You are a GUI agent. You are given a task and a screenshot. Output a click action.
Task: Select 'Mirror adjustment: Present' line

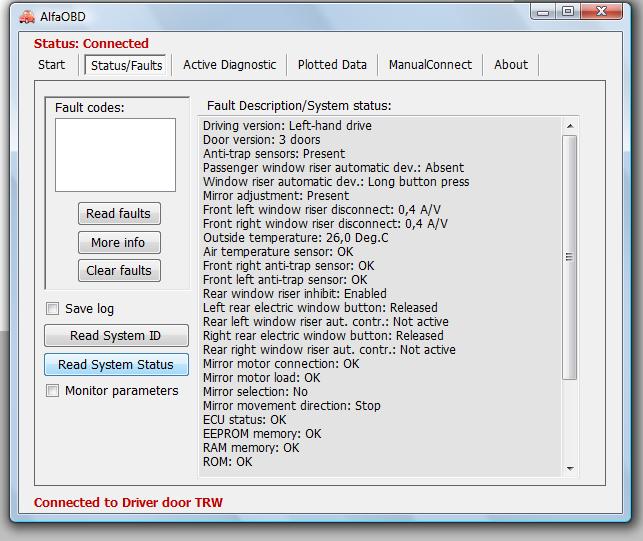(x=276, y=195)
